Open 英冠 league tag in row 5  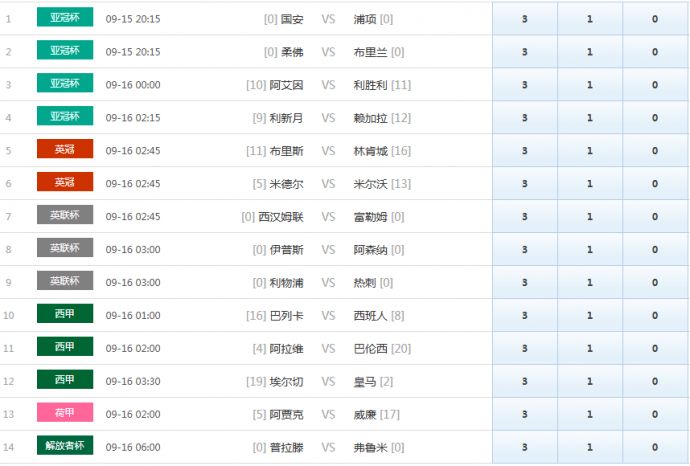point(65,149)
